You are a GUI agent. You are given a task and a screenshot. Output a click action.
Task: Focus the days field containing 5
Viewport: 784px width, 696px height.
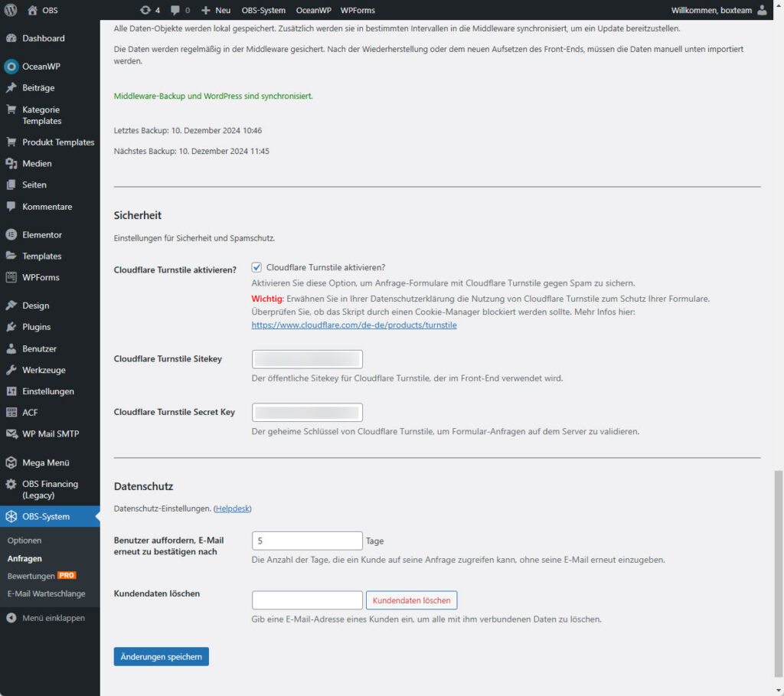[307, 541]
